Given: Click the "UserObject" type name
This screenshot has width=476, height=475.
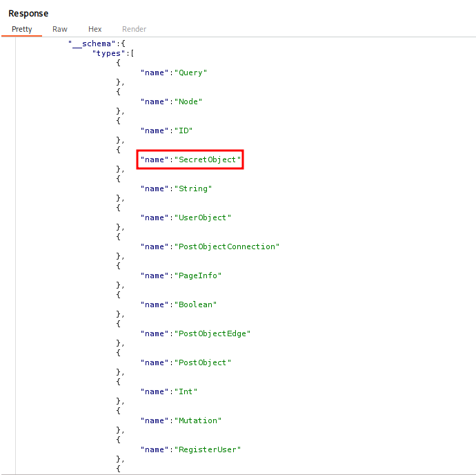Looking at the screenshot, I should [202, 217].
